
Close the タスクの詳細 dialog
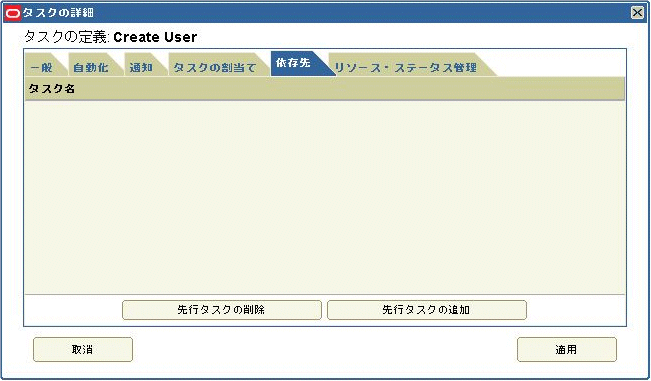click(x=637, y=12)
